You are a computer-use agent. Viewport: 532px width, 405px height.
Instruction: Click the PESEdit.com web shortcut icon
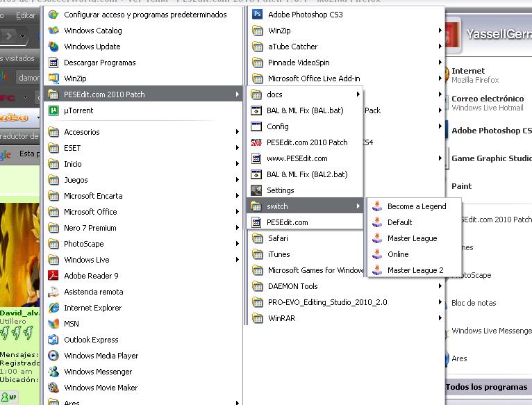(x=256, y=222)
